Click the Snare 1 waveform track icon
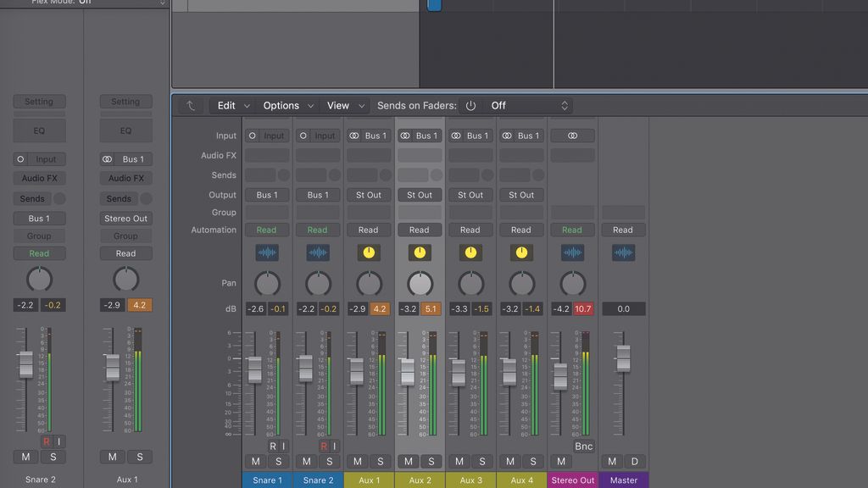This screenshot has width=868, height=488. pos(267,252)
